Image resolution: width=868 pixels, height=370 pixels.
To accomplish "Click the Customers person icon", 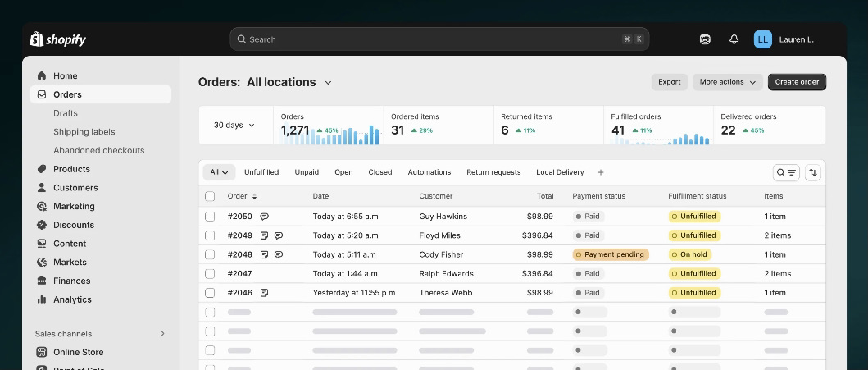I will [x=42, y=188].
